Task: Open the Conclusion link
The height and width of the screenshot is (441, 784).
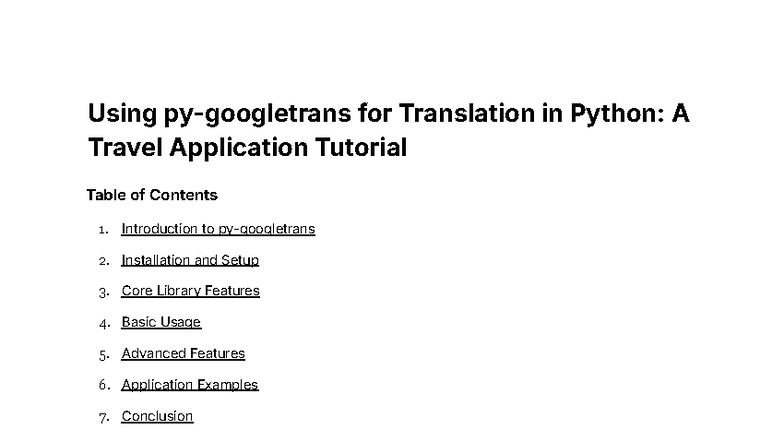Action: [x=157, y=416]
